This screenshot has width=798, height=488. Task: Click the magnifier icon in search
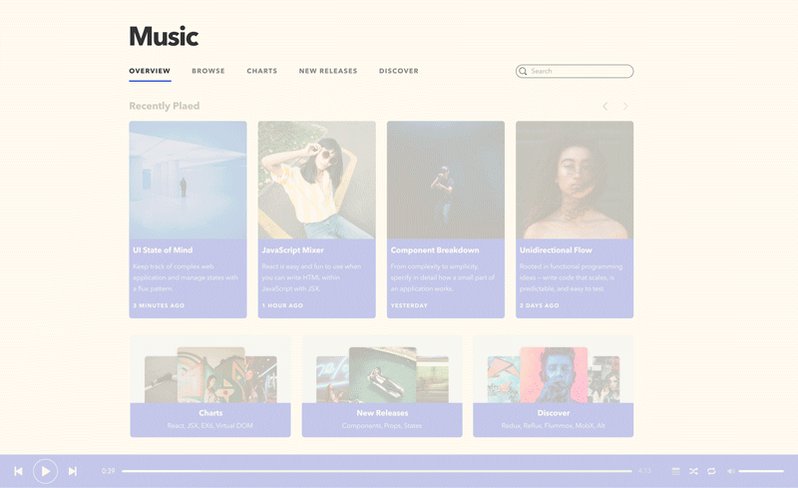tap(523, 71)
